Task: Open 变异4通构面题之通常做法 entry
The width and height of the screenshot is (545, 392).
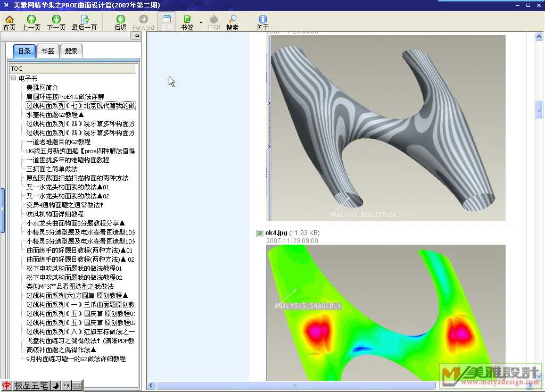Action: [64, 205]
